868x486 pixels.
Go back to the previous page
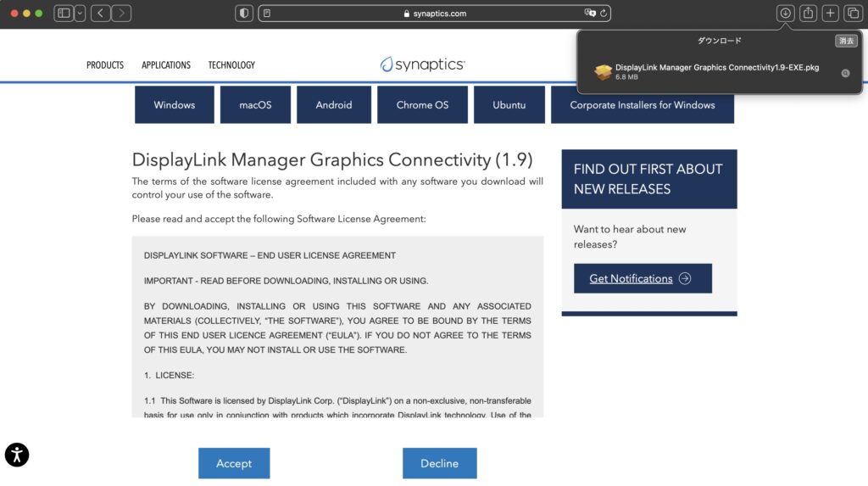point(100,13)
